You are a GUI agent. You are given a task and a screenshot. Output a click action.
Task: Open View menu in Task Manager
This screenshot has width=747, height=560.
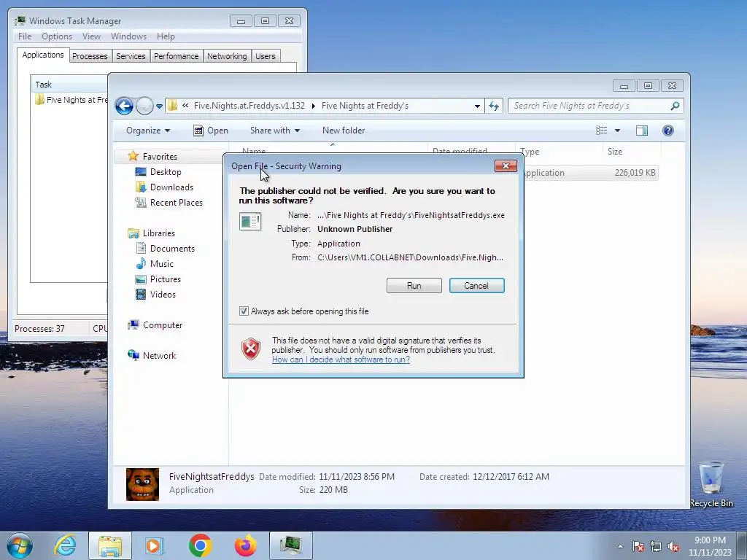point(91,36)
